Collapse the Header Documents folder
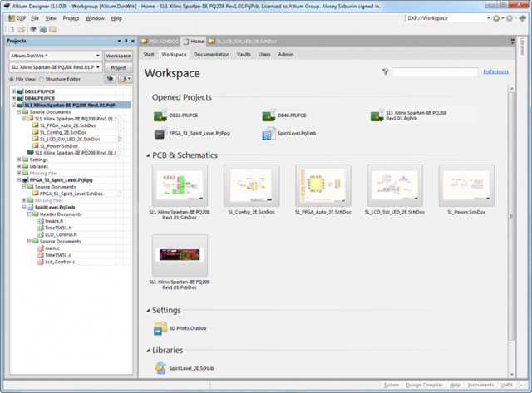The width and height of the screenshot is (532, 393). 29,214
